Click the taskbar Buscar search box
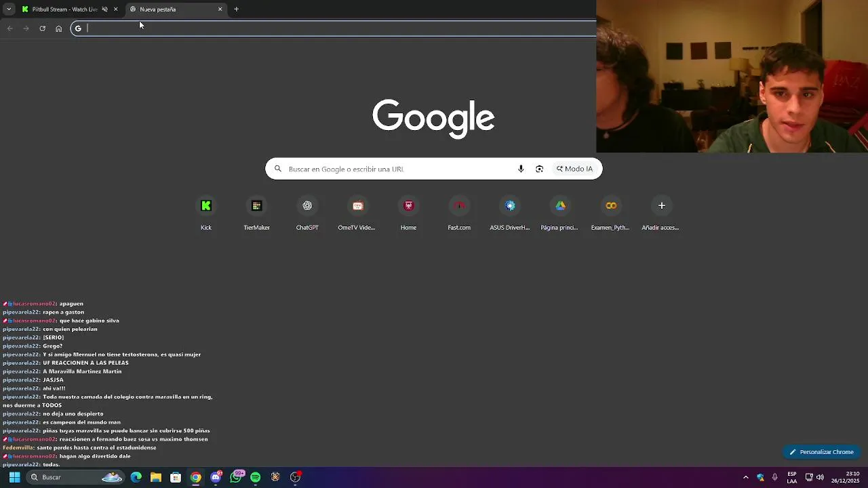Viewport: 868px width, 488px height. coord(76,477)
